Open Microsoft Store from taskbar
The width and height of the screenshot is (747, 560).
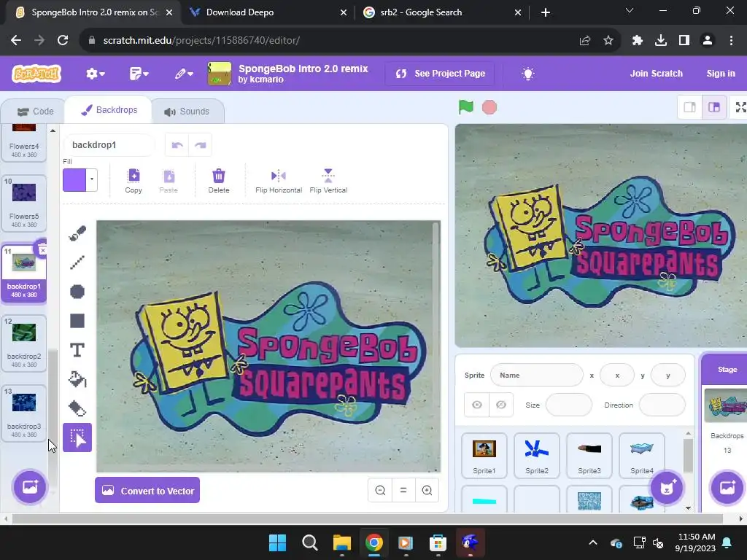point(438,542)
